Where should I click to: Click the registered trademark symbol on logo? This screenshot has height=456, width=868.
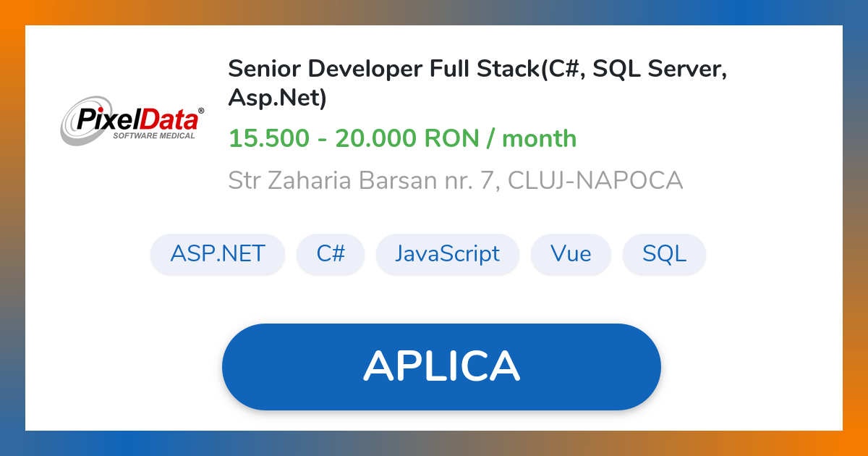coord(202,109)
